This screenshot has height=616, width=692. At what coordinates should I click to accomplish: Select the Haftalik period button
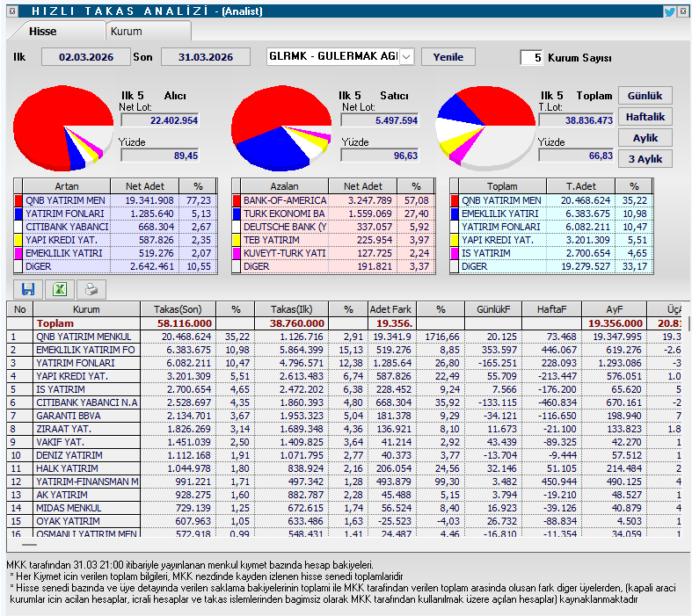[x=645, y=117]
